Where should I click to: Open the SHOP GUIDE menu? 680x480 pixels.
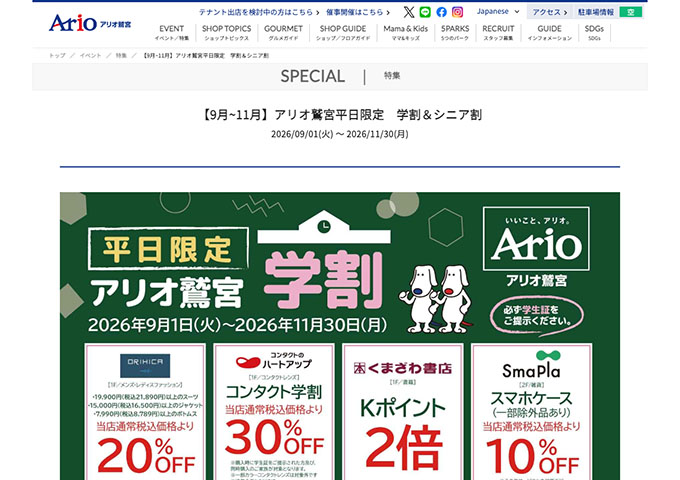343,33
